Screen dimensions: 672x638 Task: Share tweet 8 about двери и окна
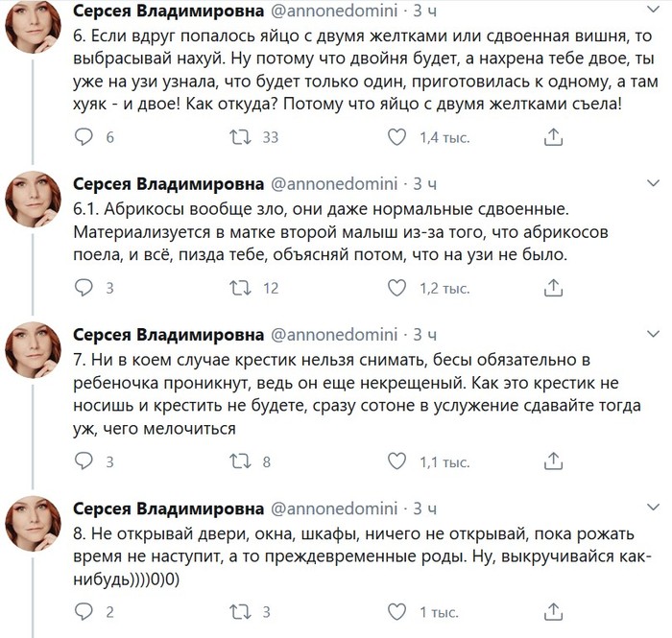point(553,611)
